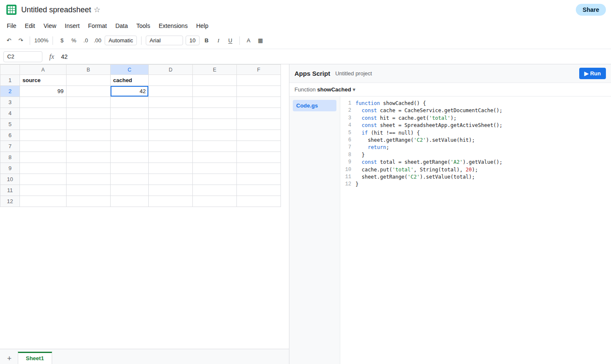
Task: Decrease decimal places (.0) icon
Action: pos(86,41)
